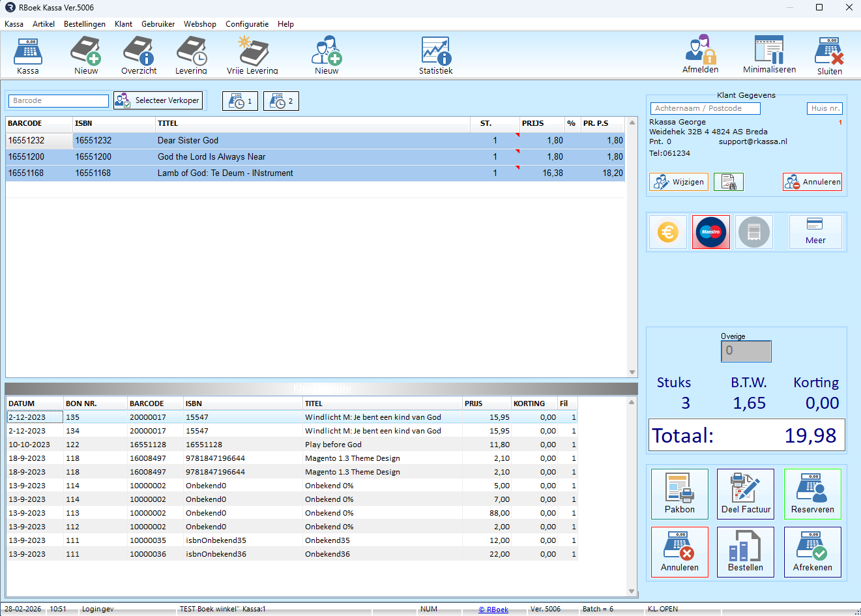Click the Selecteer Verkoper button

pyautogui.click(x=158, y=100)
